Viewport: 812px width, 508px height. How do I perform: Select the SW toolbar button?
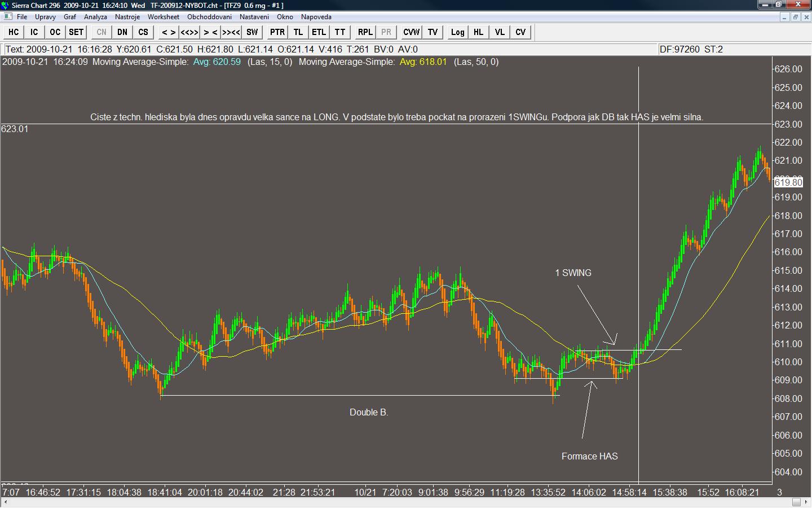click(x=252, y=32)
